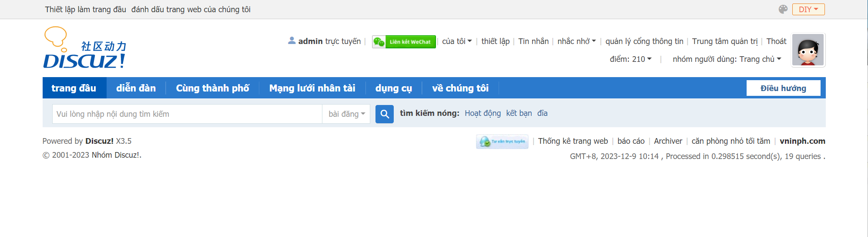
Task: Expand the "điểm: 210" points dropdown
Action: [630, 59]
